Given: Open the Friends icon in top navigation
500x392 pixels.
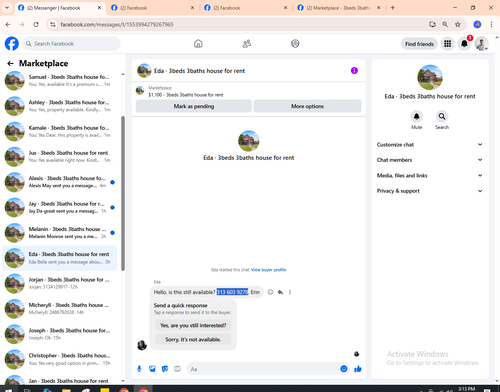Looking at the screenshot, I should tap(247, 44).
